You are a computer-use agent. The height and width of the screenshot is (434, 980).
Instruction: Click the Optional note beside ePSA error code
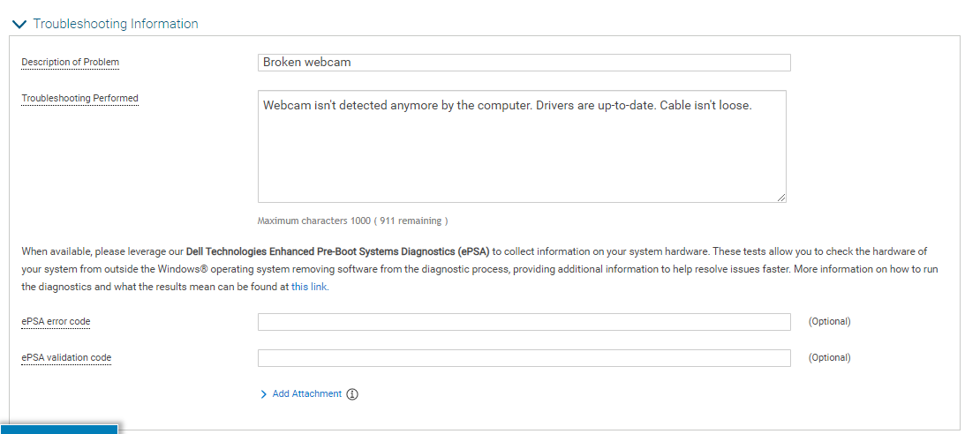[x=829, y=322]
